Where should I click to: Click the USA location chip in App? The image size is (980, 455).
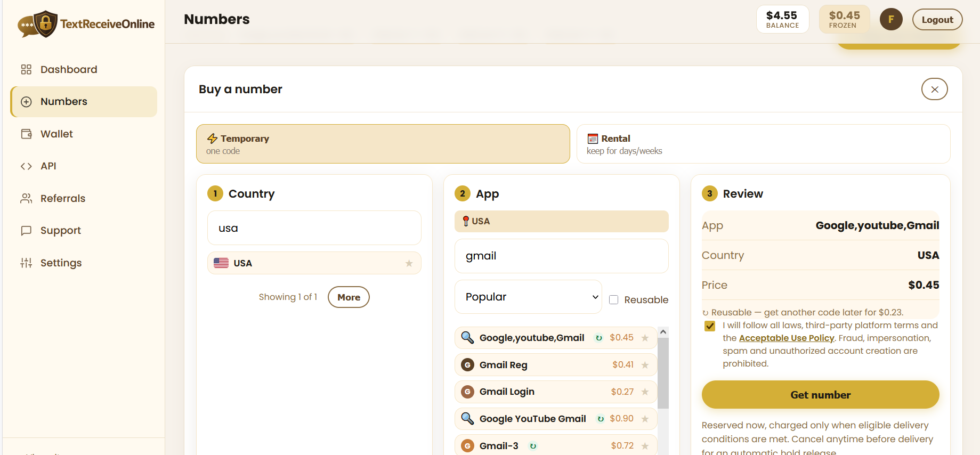(562, 222)
